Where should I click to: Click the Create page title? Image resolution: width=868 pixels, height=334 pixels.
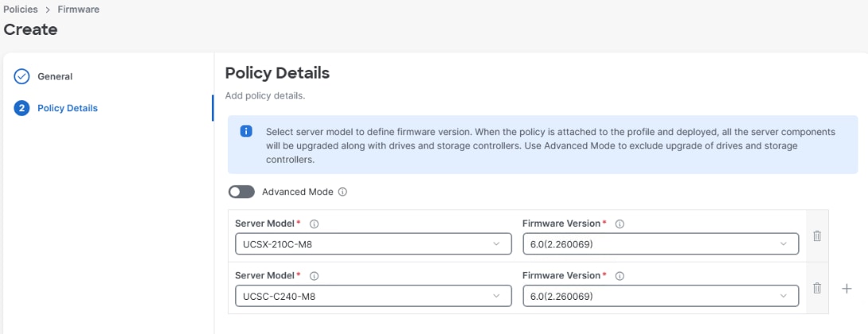(x=30, y=29)
